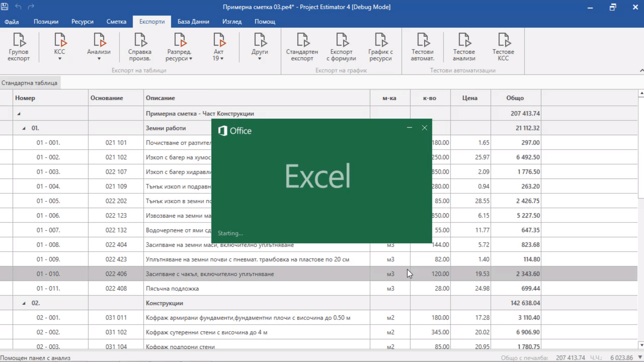
Task: Open the Сметка tab
Action: coord(116,22)
